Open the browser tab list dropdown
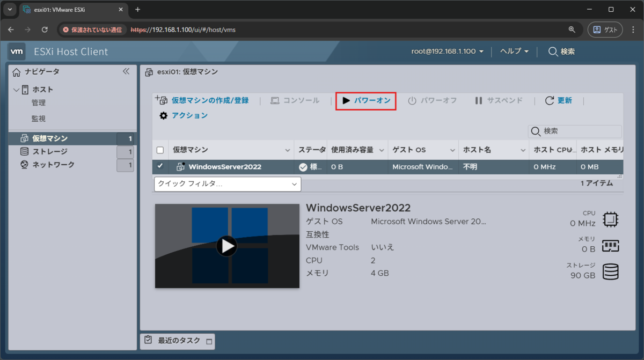 coord(10,9)
